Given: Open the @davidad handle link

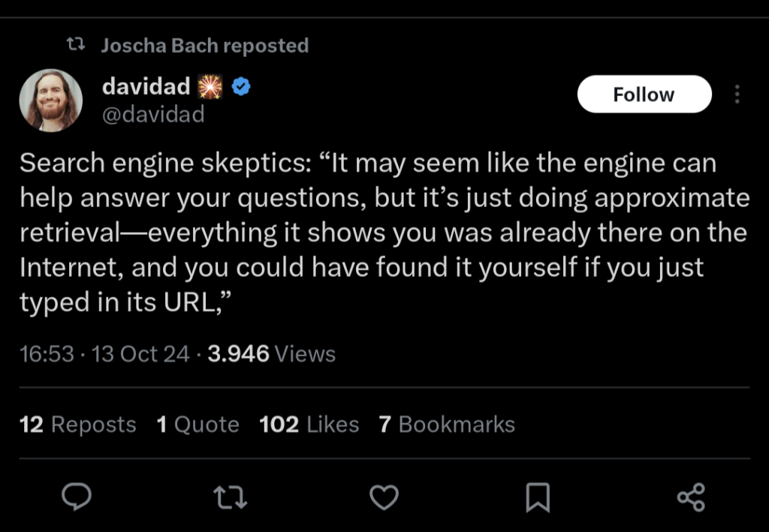Looking at the screenshot, I should [153, 115].
